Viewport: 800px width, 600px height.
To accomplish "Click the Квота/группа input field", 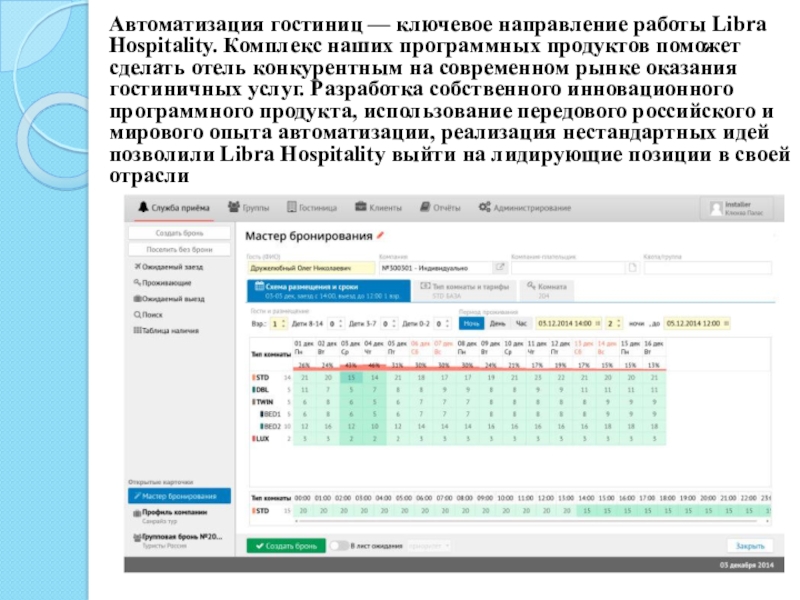I will [708, 268].
